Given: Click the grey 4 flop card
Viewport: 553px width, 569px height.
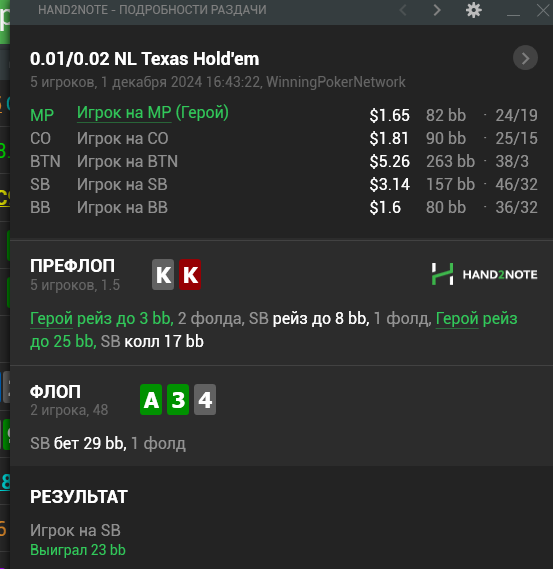Looking at the screenshot, I should pyautogui.click(x=205, y=400).
